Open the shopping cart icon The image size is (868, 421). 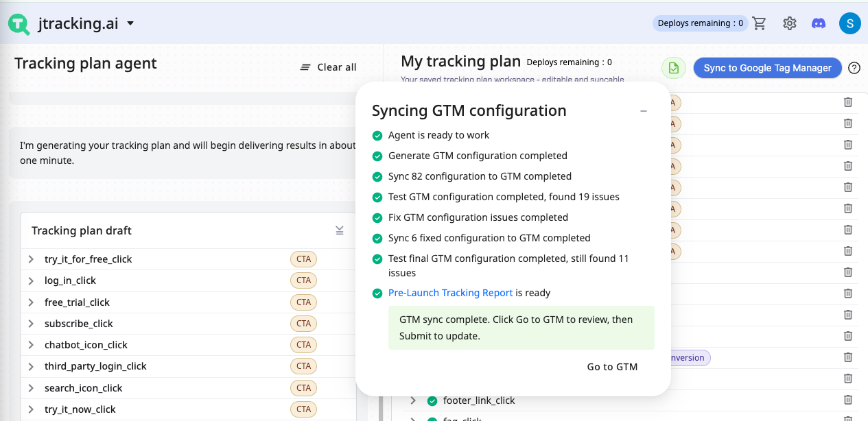tap(759, 23)
